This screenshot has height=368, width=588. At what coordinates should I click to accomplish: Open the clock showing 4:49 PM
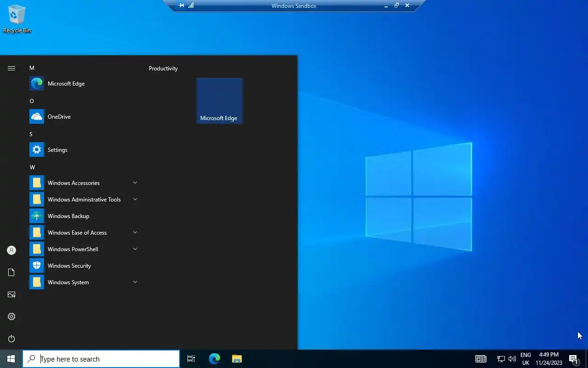coord(549,359)
